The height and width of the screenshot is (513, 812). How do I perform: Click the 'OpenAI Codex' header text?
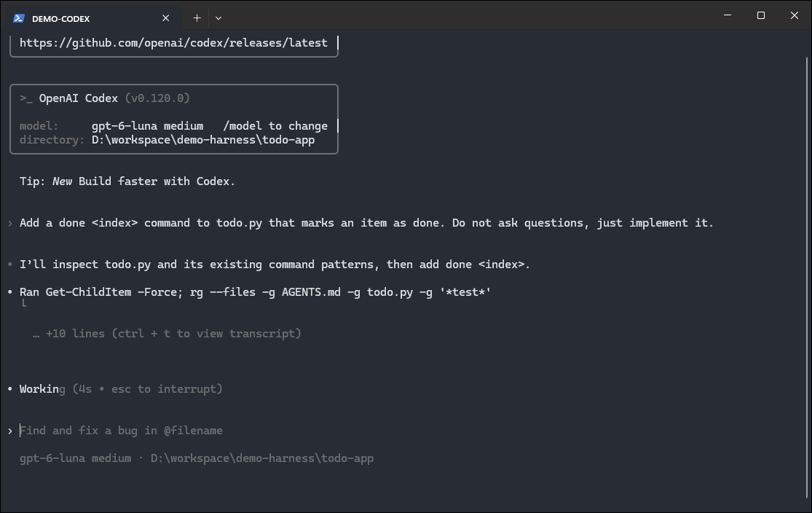[78, 98]
